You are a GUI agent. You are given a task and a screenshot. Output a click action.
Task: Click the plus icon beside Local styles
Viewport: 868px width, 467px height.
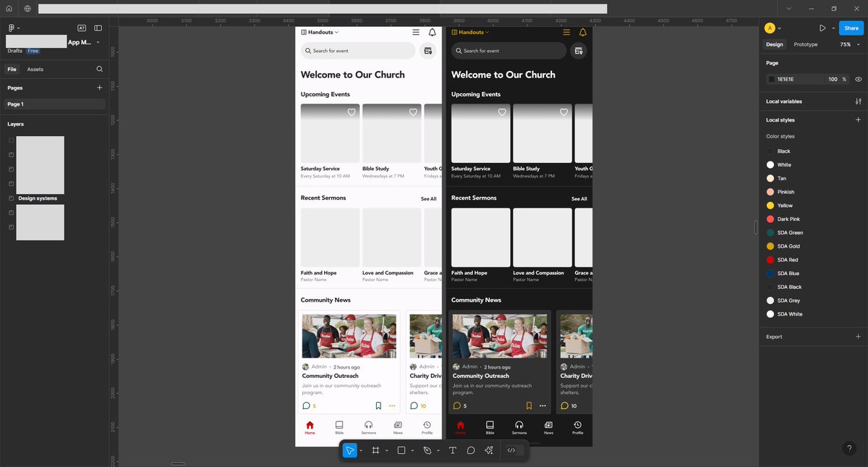[858, 120]
